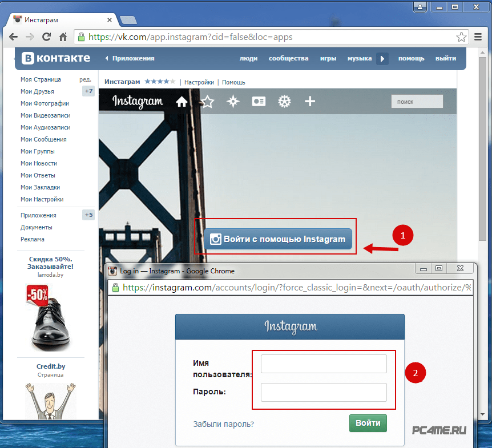Click the Instagram home icon
This screenshot has width=492, height=448.
point(182,102)
